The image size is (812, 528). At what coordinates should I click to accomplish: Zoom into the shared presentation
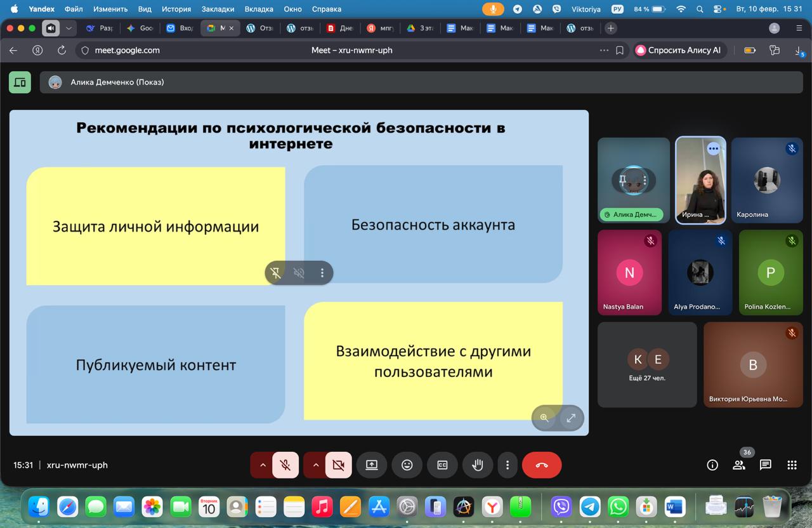[544, 418]
